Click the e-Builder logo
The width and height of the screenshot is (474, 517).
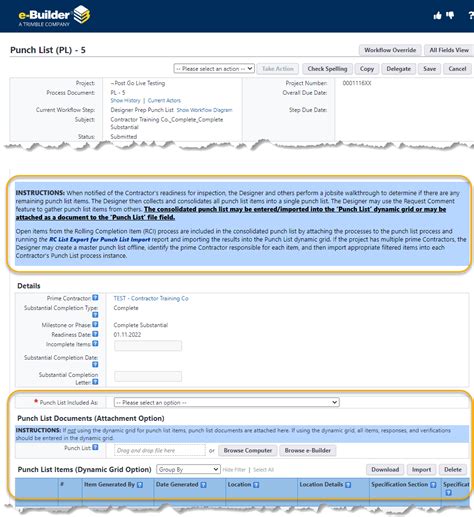tap(54, 16)
